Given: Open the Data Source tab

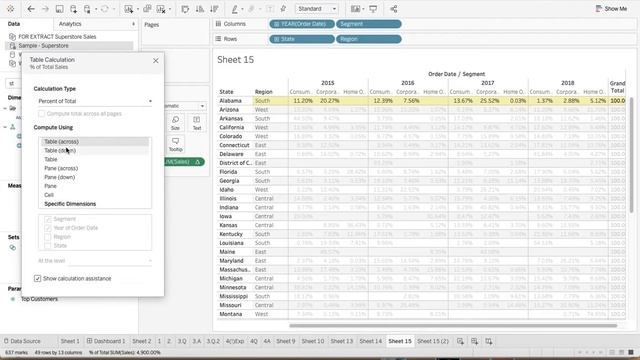Looking at the screenshot, I should click(x=22, y=341).
